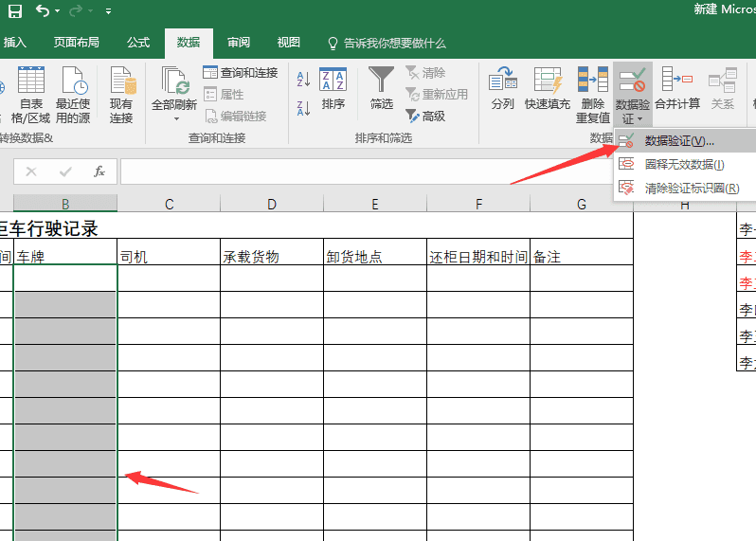The width and height of the screenshot is (756, 541).
Task: Open 查询和连接 pane
Action: [x=241, y=73]
